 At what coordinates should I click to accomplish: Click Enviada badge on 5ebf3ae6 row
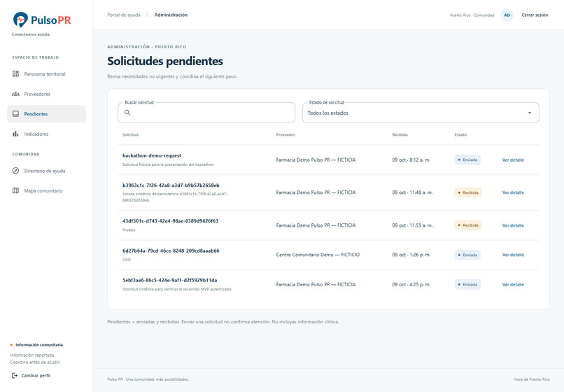tap(467, 284)
